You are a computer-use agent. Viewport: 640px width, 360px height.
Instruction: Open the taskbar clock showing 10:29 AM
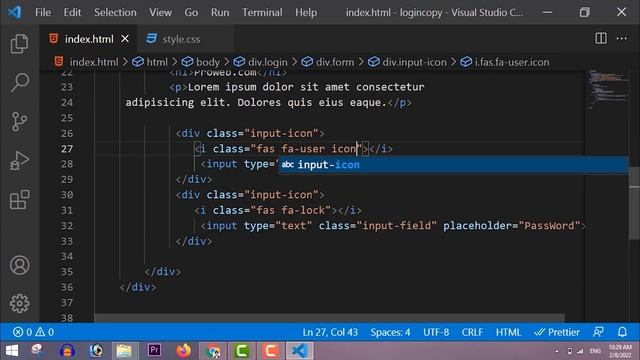coord(620,351)
